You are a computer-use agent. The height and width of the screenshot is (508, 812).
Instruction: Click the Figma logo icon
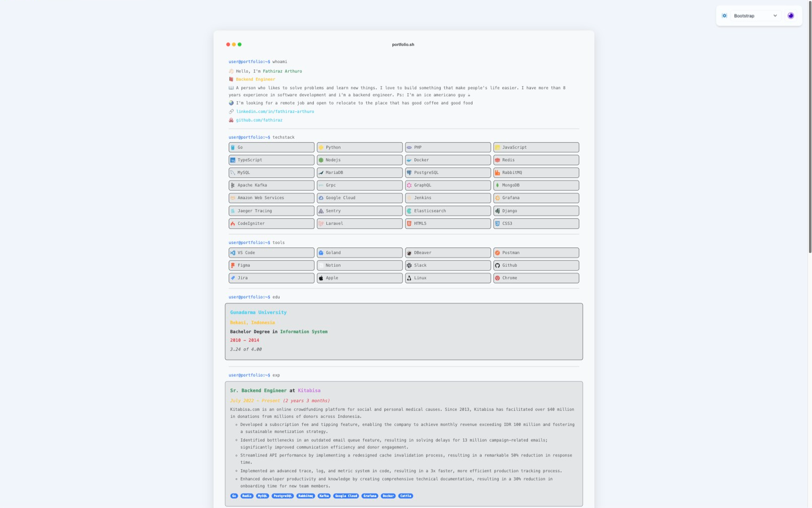(233, 265)
